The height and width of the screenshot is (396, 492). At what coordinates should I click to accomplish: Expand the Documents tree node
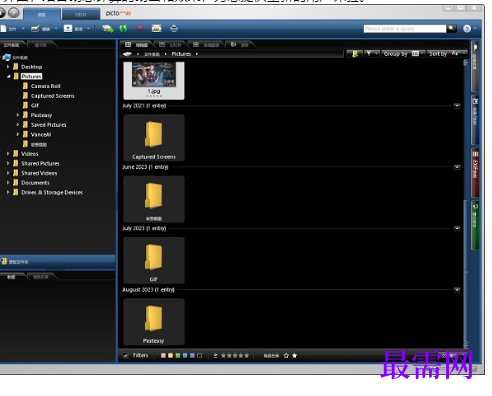pos(8,183)
